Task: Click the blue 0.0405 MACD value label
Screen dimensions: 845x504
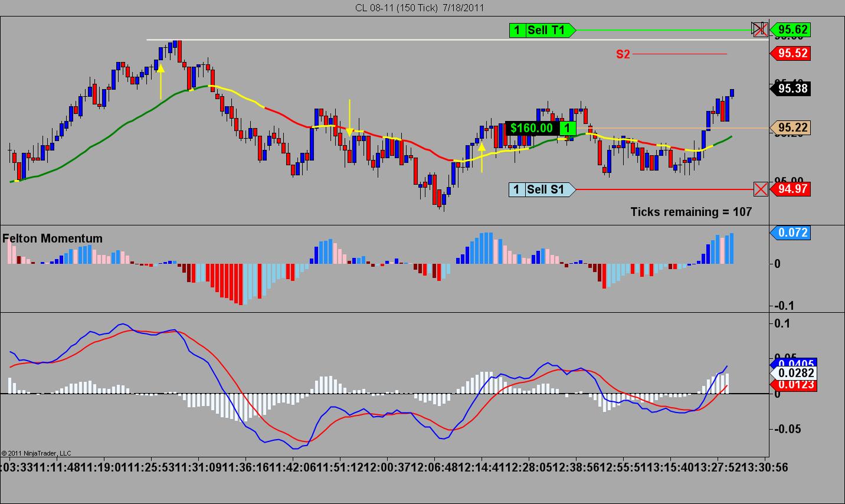Action: tap(794, 363)
